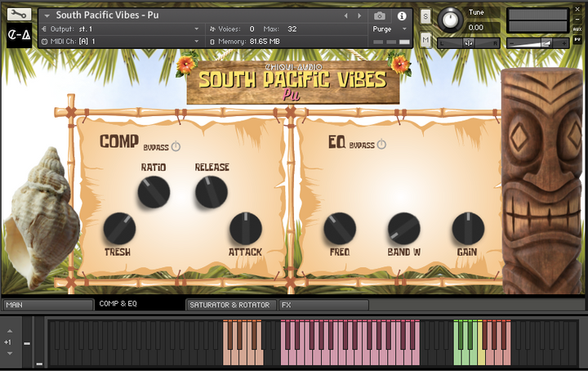
Task: Open the wrench instrument edit icon
Action: click(x=19, y=14)
